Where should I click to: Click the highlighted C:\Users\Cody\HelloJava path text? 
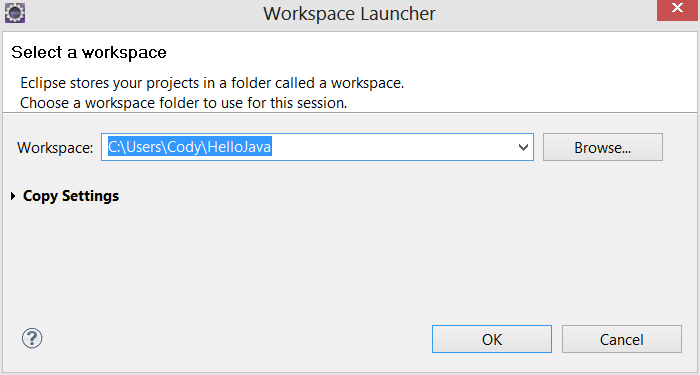tap(190, 147)
